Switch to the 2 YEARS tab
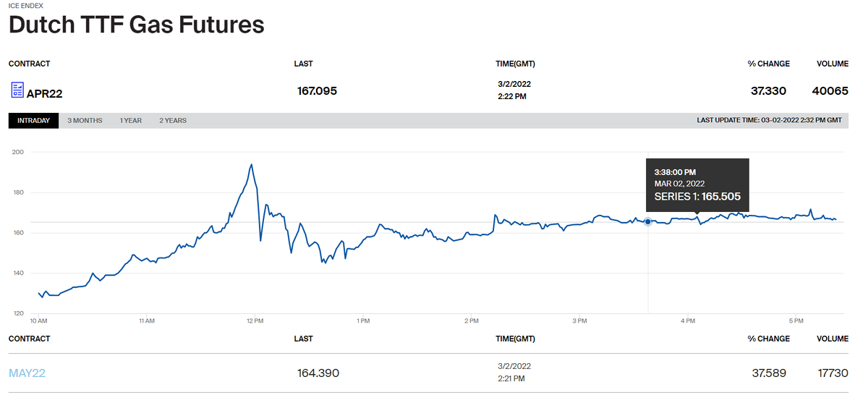The width and height of the screenshot is (868, 395). tap(173, 121)
